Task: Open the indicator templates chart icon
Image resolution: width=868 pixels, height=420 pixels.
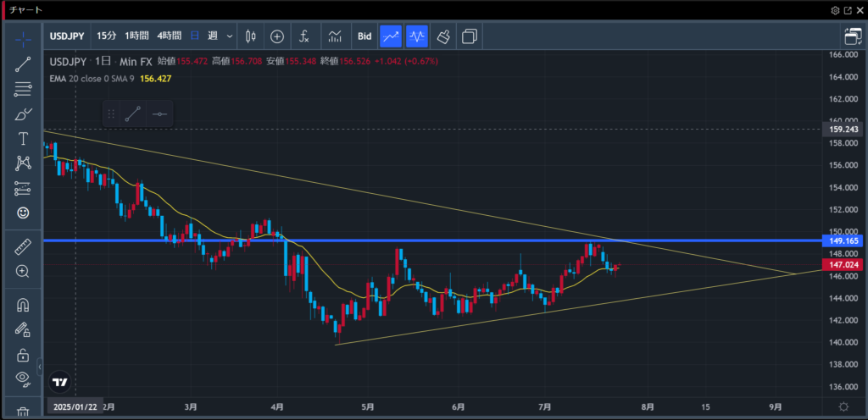Action: click(335, 36)
